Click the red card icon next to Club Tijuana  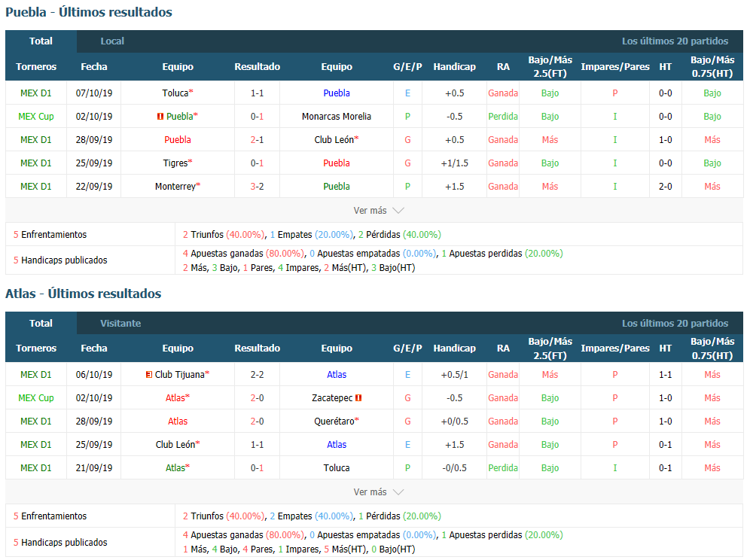149,374
